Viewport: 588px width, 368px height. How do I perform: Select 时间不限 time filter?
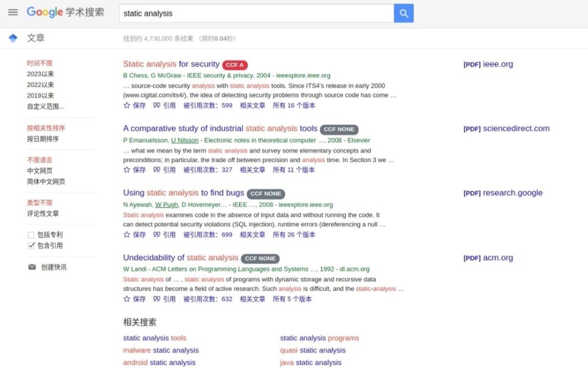[40, 63]
